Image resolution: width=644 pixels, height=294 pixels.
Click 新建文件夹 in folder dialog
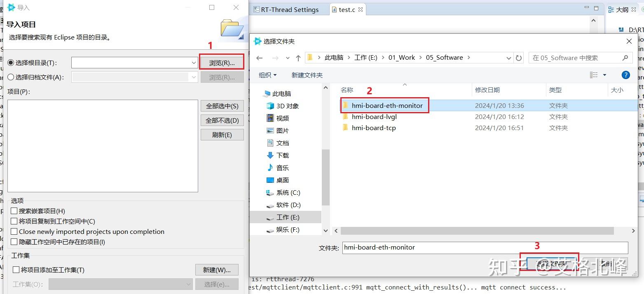click(307, 75)
